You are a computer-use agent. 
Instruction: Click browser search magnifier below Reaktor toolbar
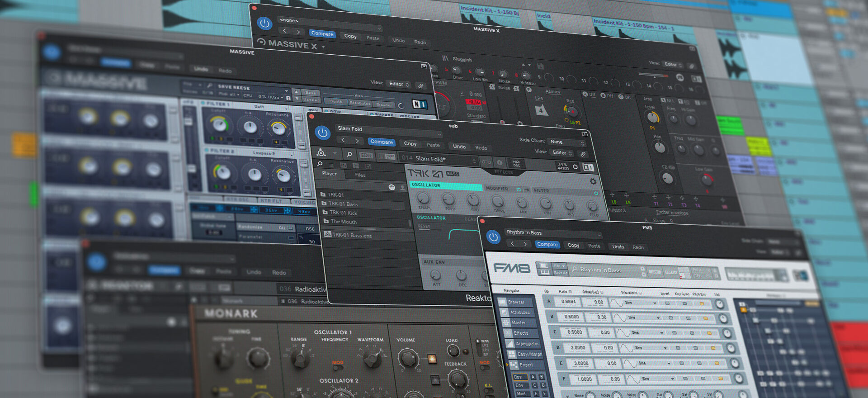pyautogui.click(x=320, y=164)
